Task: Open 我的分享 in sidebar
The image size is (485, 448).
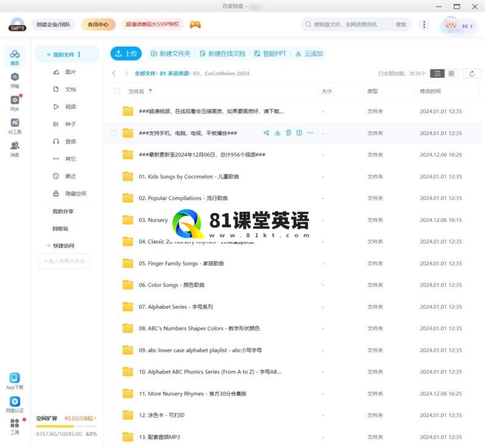Action: [63, 212]
